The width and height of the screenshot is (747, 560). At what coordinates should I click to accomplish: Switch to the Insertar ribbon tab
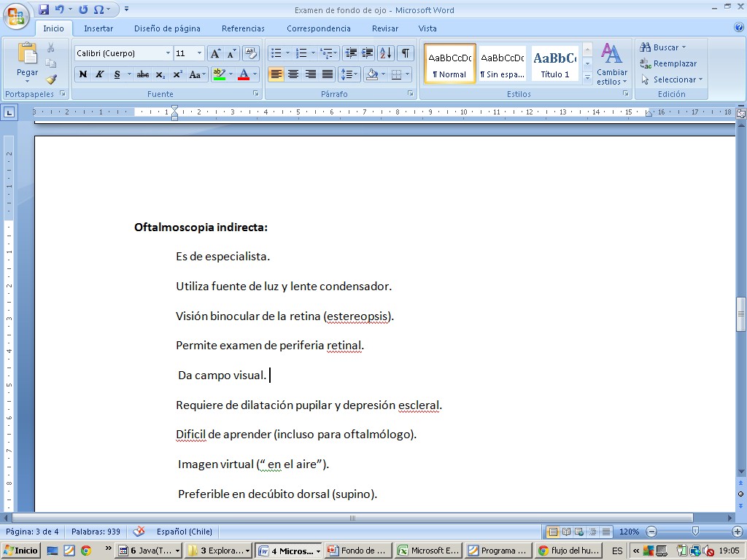[98, 28]
